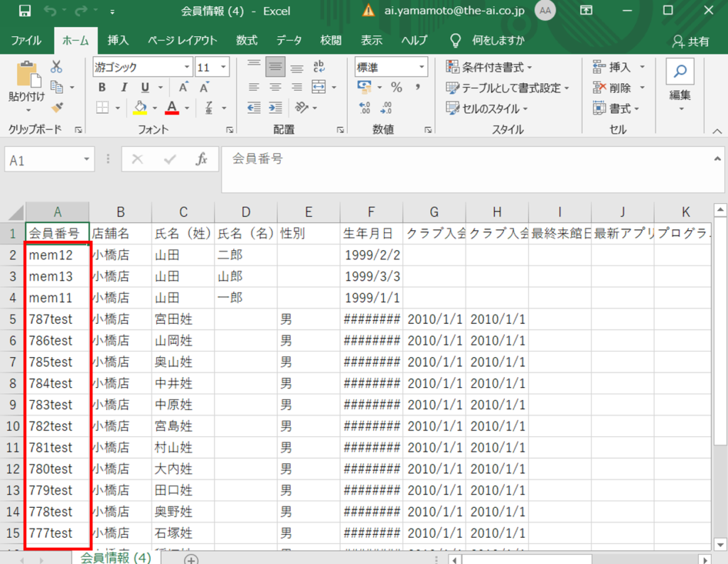Toggle Wrap Text in alignment group

tap(318, 67)
